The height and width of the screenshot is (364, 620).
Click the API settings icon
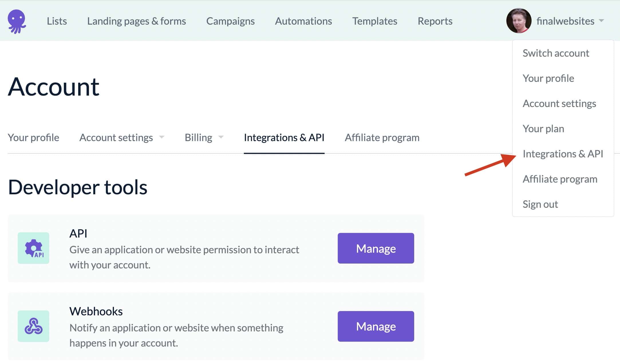(33, 248)
